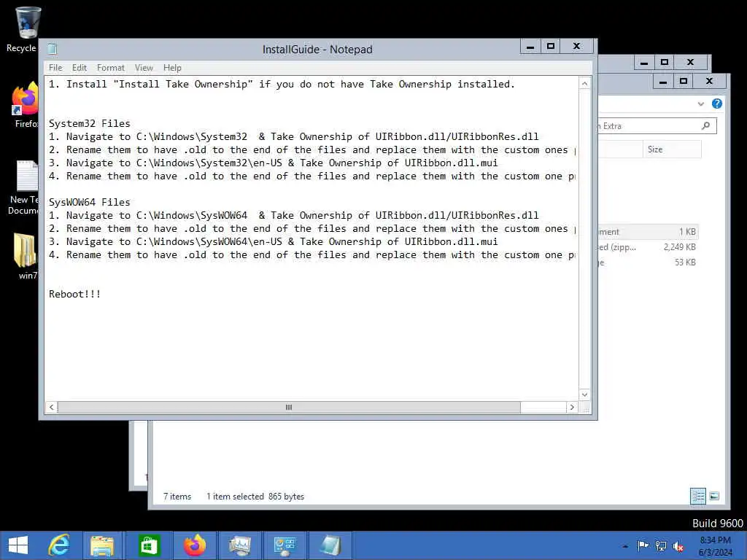Open Firefox from the taskbar
The width and height of the screenshot is (747, 560).
click(x=194, y=545)
